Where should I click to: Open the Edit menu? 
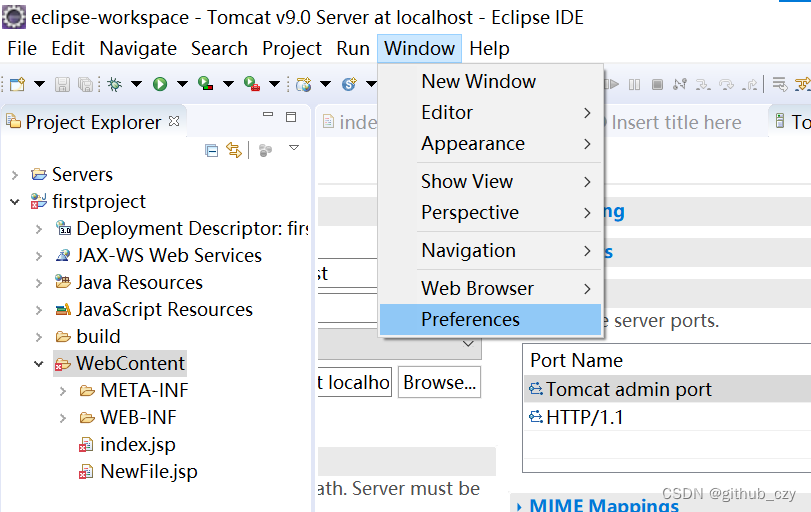pyautogui.click(x=68, y=49)
